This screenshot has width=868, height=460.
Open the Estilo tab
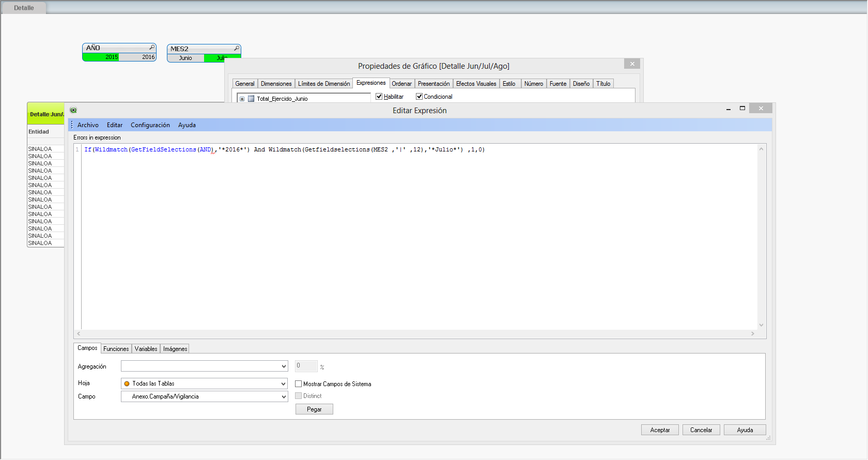[x=509, y=84]
